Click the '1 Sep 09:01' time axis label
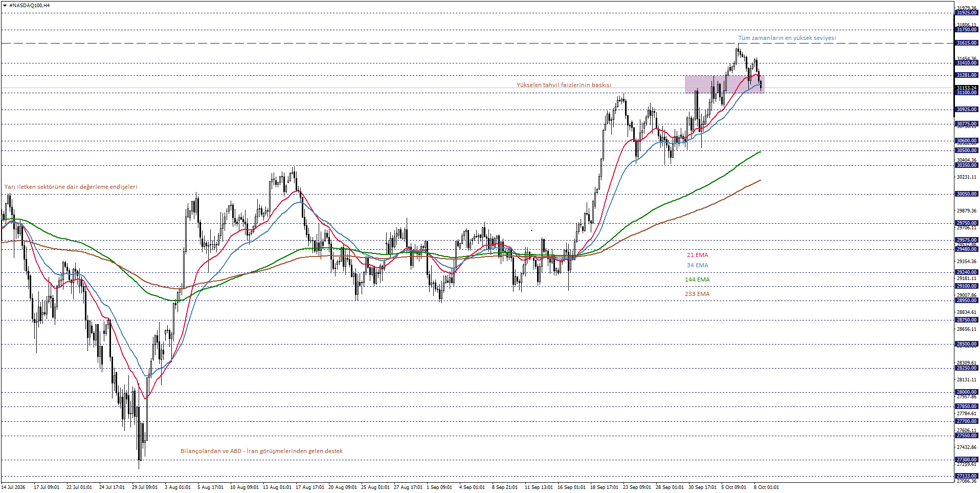Image resolution: width=980 pixels, height=493 pixels. 439,487
